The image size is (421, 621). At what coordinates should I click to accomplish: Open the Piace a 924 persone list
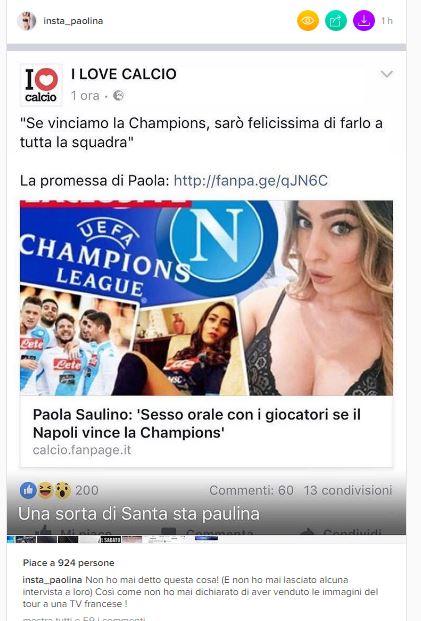click(69, 563)
